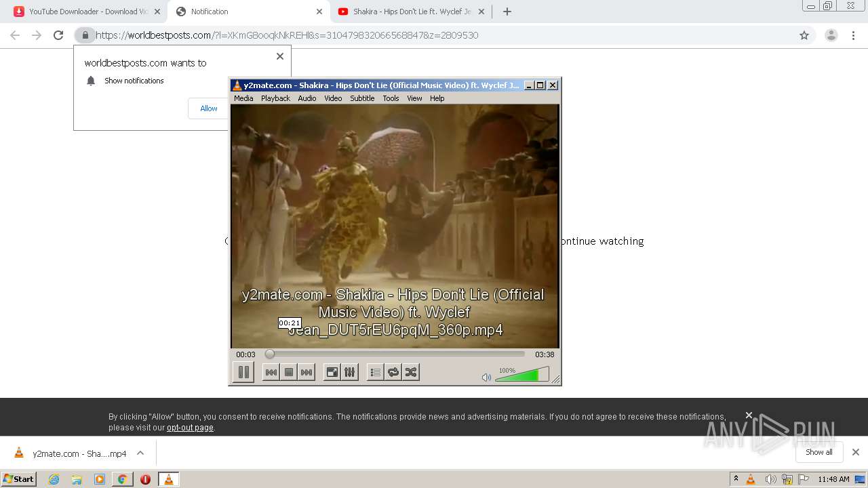Switch to Chrome via taskbar icon
The width and height of the screenshot is (868, 488).
[x=122, y=479]
